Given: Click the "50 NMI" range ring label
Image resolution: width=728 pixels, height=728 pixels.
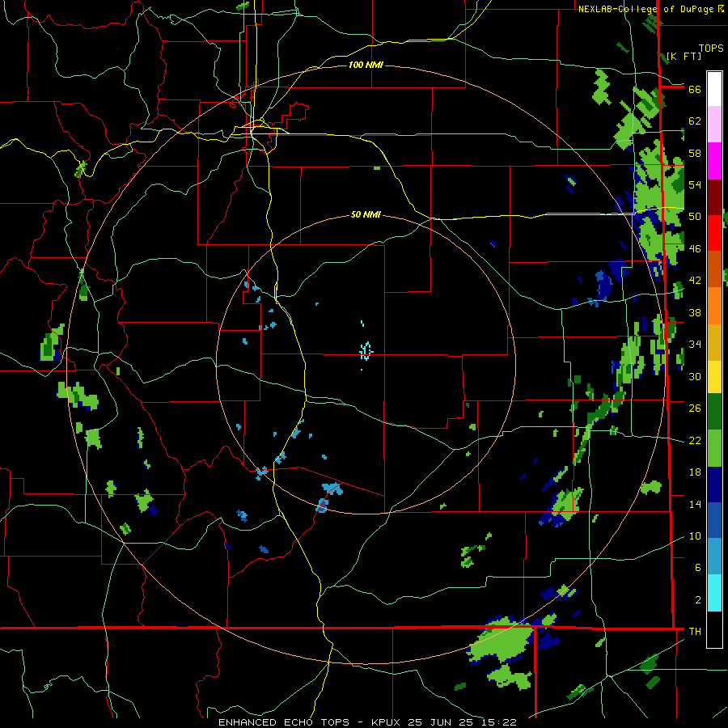Looking at the screenshot, I should [x=366, y=214].
